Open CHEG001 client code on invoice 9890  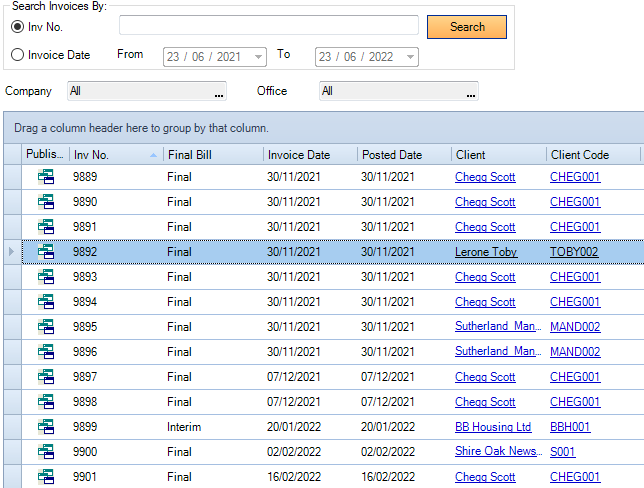575,202
